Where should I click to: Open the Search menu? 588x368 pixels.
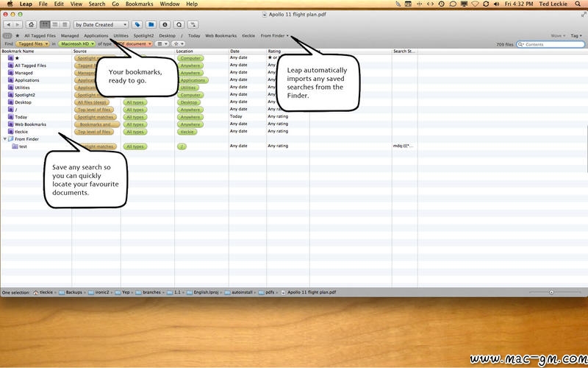97,4
